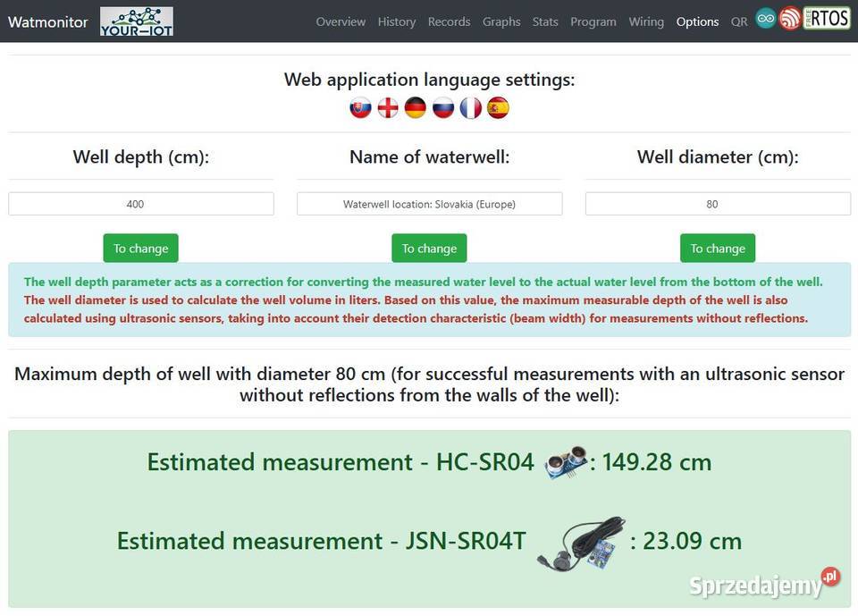
Task: Focus the Name of waterwell input
Action: click(429, 204)
